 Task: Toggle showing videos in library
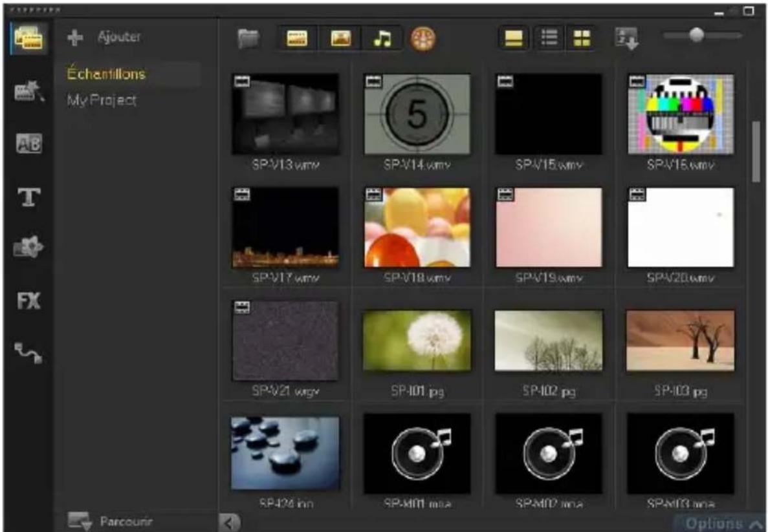click(298, 38)
